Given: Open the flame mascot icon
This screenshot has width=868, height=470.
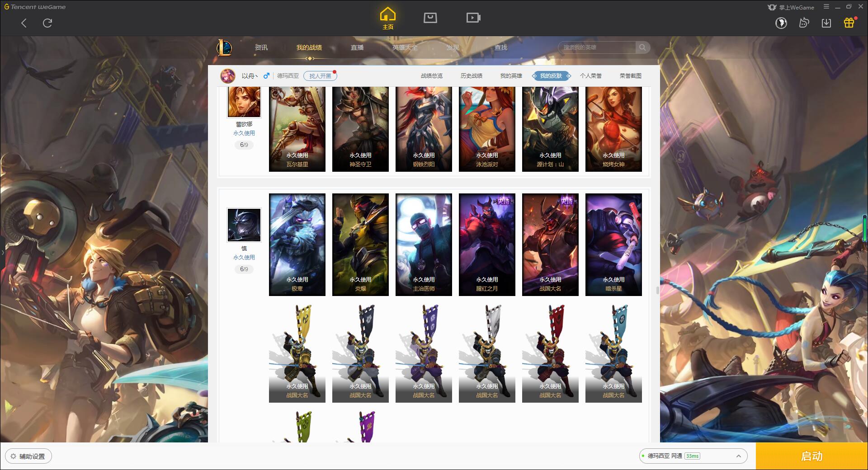Looking at the screenshot, I should [804, 23].
